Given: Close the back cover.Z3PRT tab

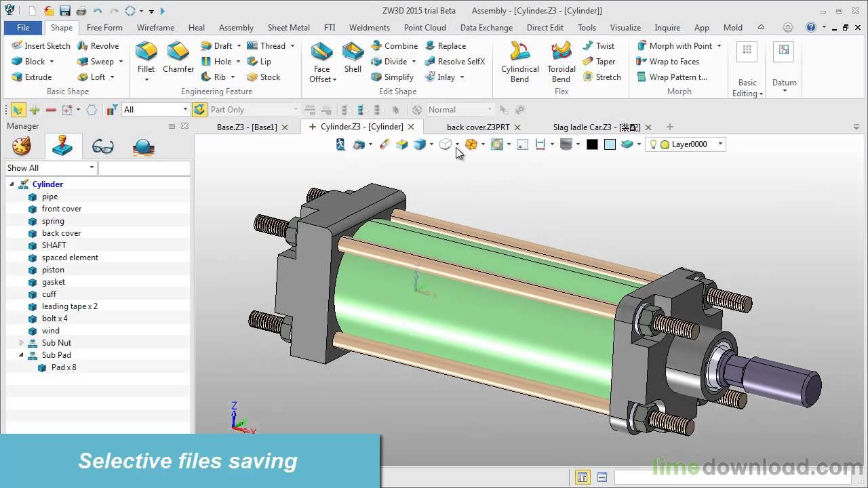Looking at the screenshot, I should point(518,127).
